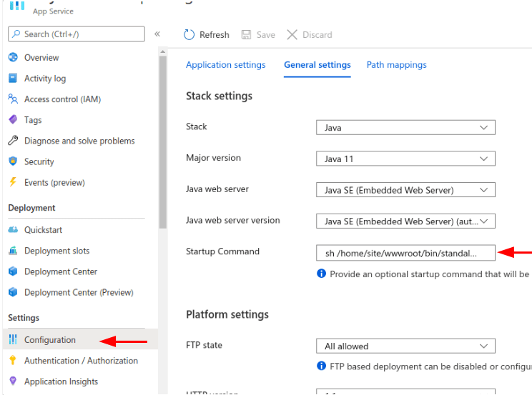Expand the FTP state dropdown
This screenshot has width=532, height=395.
coord(405,346)
